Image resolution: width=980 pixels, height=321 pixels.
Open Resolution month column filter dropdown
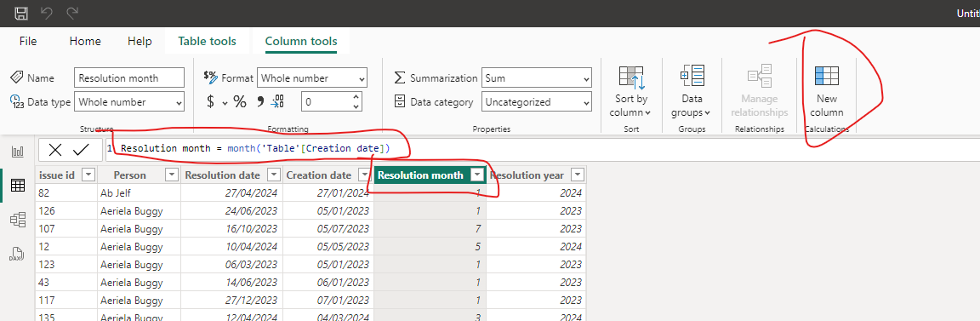(x=477, y=175)
